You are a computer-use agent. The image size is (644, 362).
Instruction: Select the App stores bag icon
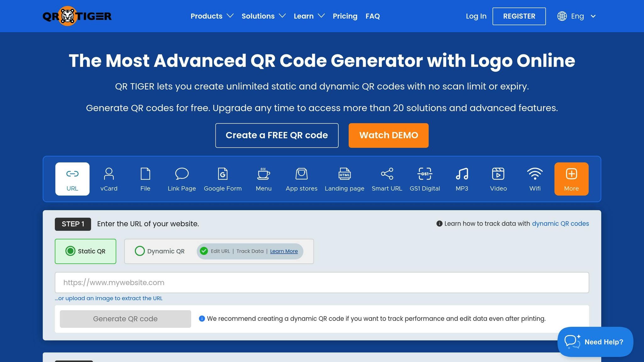(x=302, y=174)
